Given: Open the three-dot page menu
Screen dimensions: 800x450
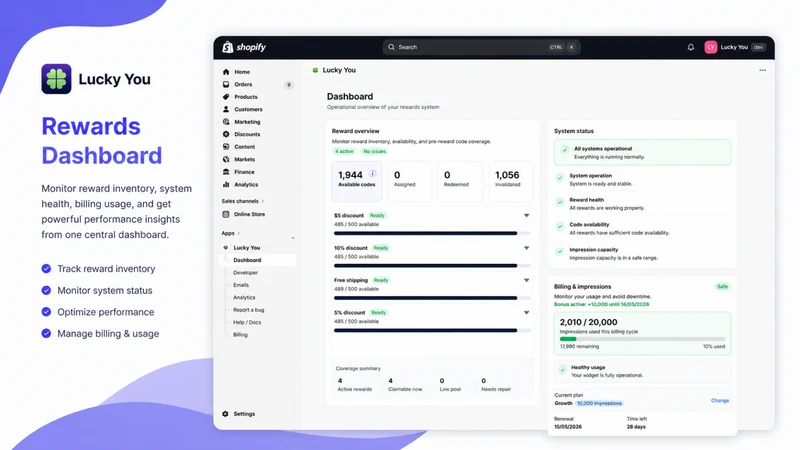Looking at the screenshot, I should (762, 70).
